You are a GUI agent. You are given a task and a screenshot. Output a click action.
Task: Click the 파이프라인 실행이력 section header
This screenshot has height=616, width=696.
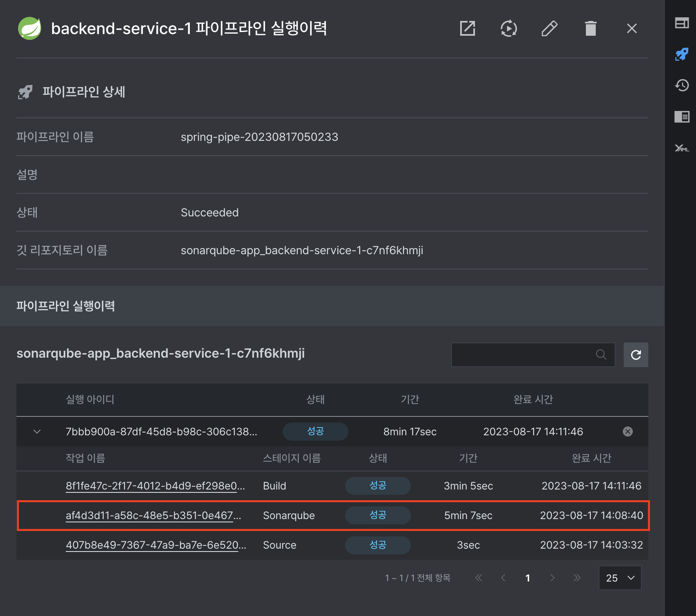pyautogui.click(x=66, y=306)
